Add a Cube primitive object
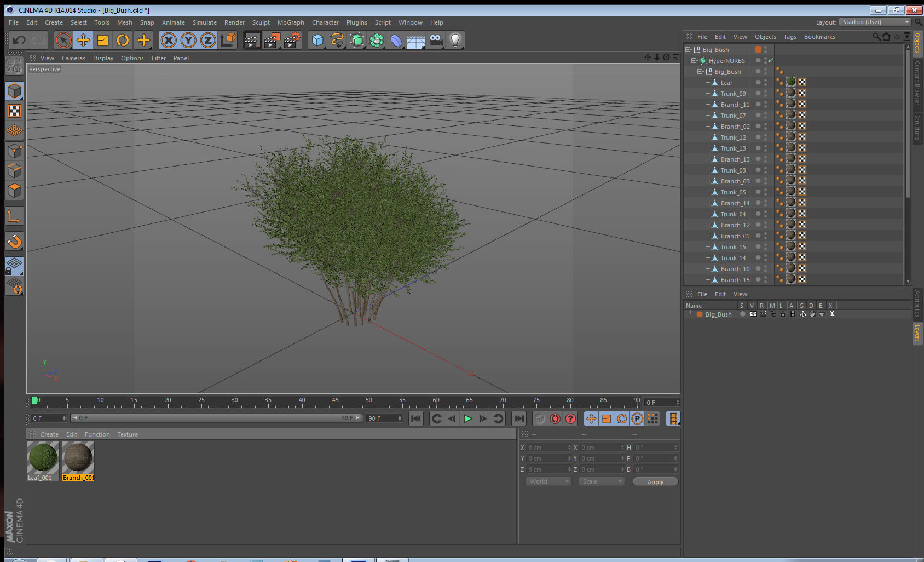924x562 pixels. (317, 40)
